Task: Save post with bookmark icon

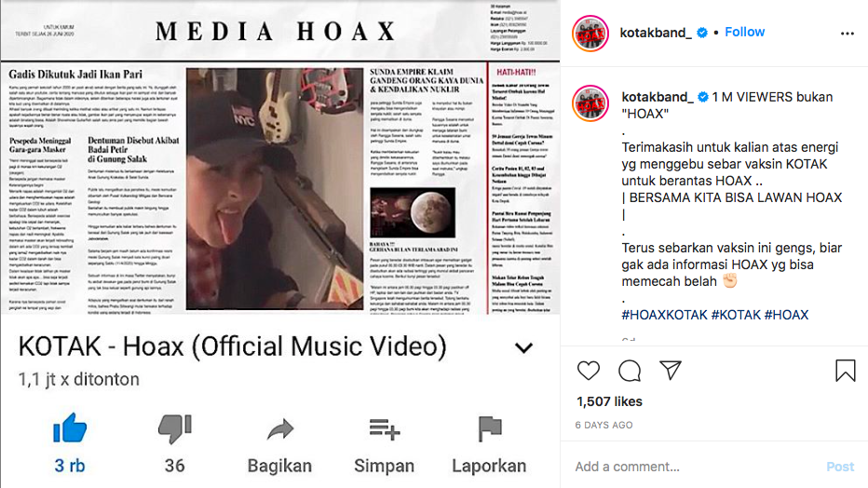Action: pyautogui.click(x=846, y=370)
